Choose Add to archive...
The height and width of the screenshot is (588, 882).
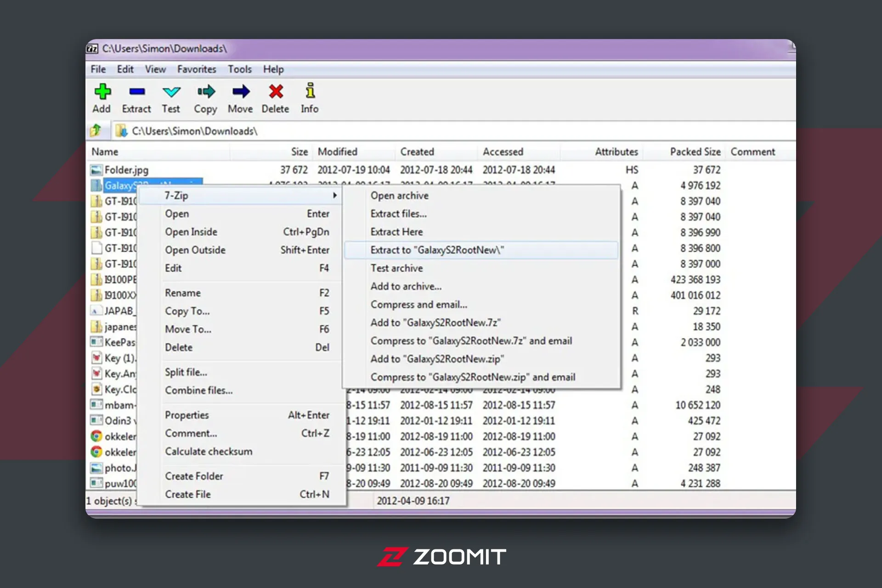coord(481,286)
